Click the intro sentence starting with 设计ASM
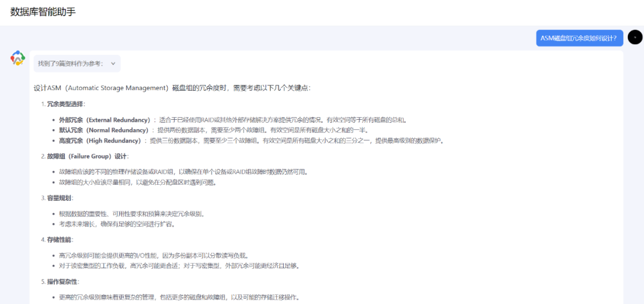Image resolution: width=644 pixels, height=304 pixels. tap(172, 88)
